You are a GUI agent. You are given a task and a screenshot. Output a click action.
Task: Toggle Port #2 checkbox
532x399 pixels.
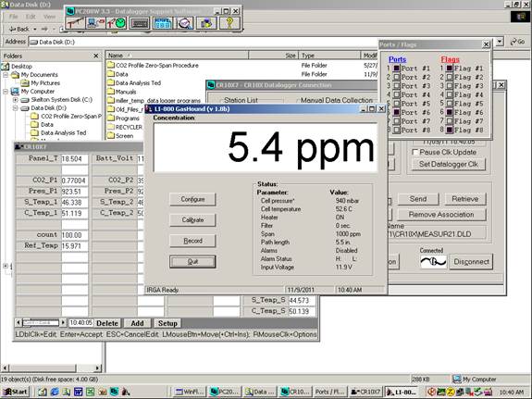[396, 77]
